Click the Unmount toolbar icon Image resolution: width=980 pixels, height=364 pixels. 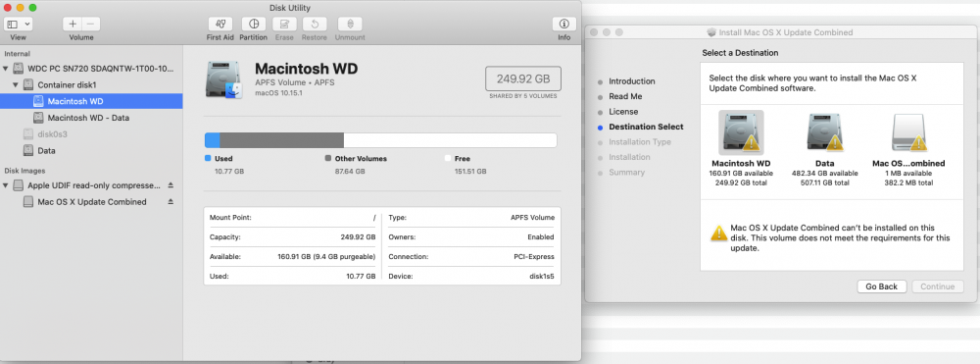[x=350, y=25]
